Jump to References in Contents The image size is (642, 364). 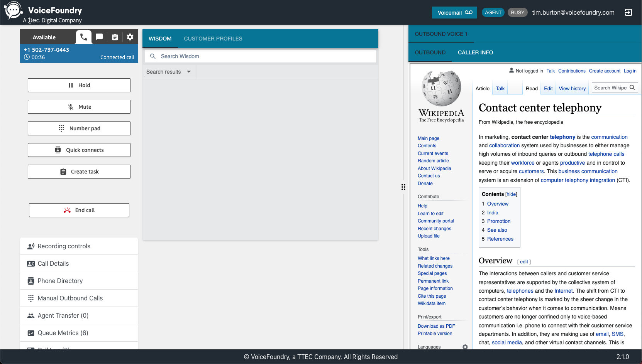pos(500,239)
